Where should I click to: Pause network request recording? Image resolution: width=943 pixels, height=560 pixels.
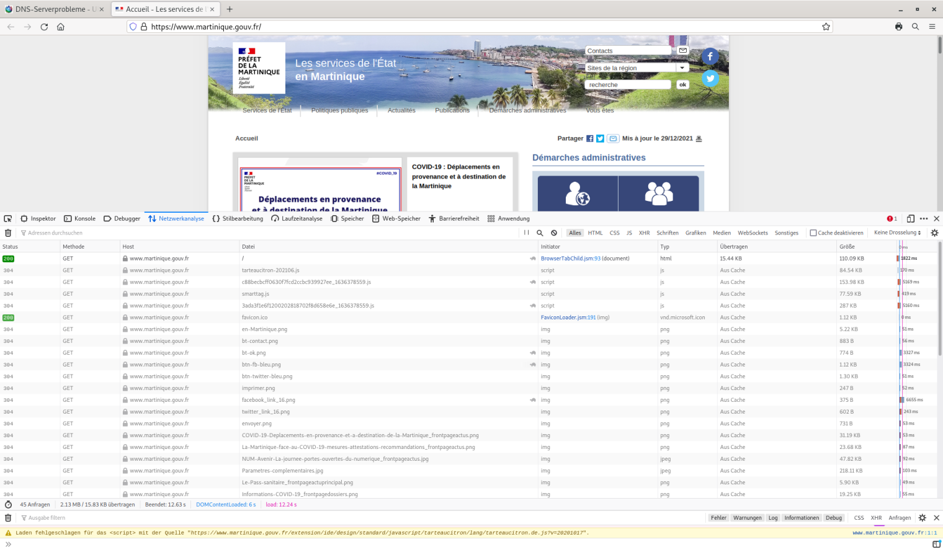tap(526, 233)
